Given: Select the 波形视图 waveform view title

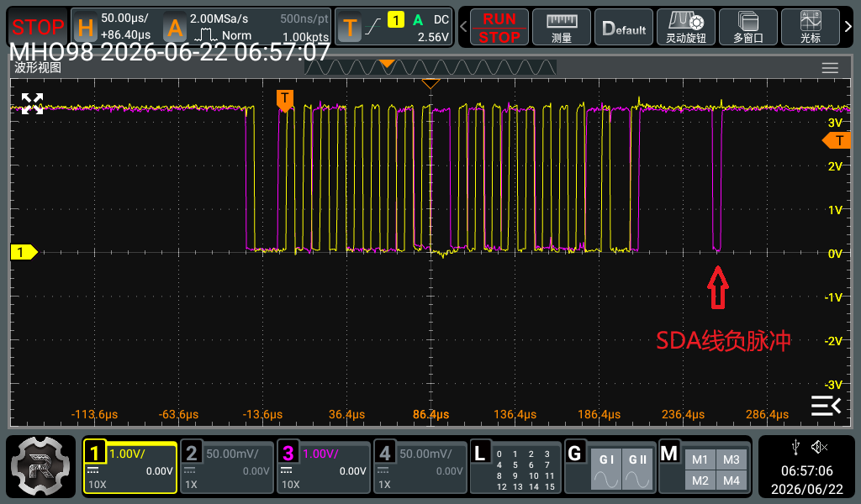Looking at the screenshot, I should (x=38, y=67).
